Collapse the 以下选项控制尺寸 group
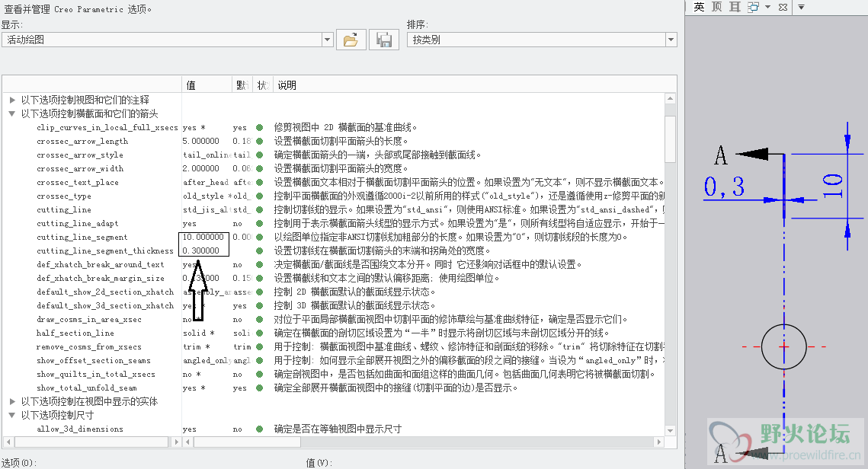The height and width of the screenshot is (469, 868). click(12, 416)
